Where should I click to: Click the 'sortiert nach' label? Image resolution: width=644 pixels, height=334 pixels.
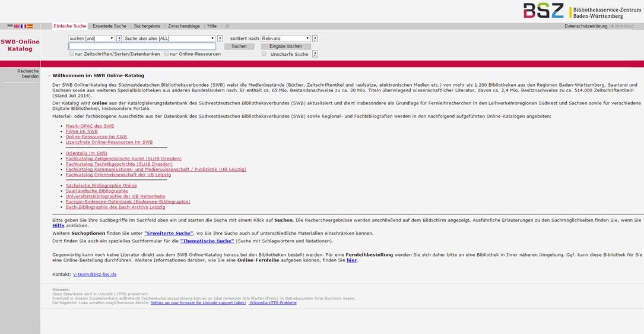(245, 39)
